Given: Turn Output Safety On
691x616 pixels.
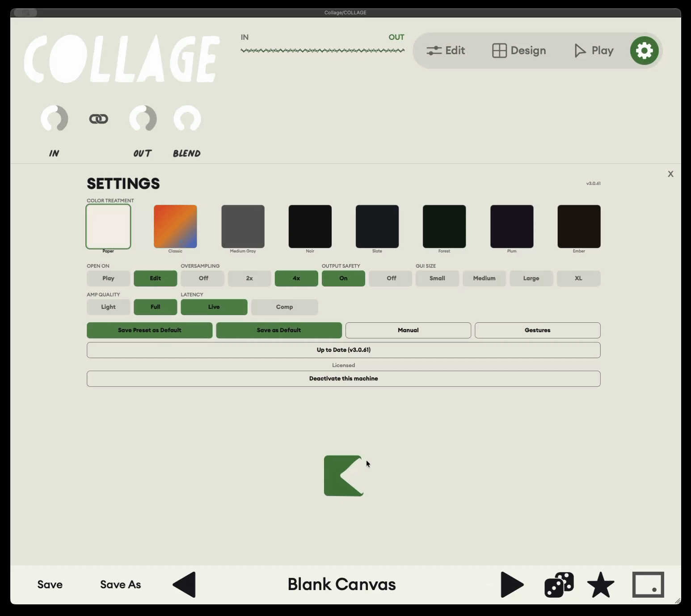Looking at the screenshot, I should [343, 278].
